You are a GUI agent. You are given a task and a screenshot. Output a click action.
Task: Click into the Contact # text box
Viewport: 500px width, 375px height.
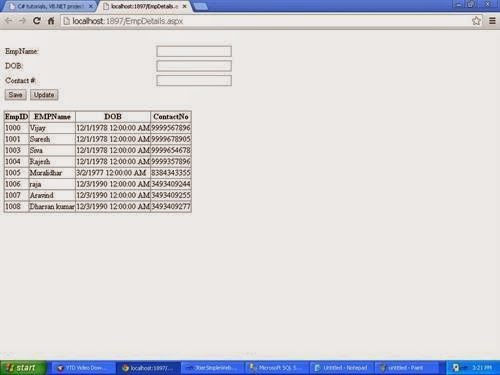coord(194,81)
